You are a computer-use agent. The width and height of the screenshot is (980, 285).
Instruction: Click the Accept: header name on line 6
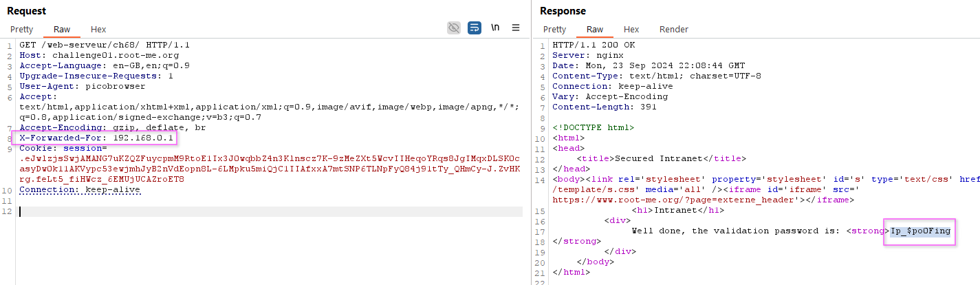[x=39, y=97]
